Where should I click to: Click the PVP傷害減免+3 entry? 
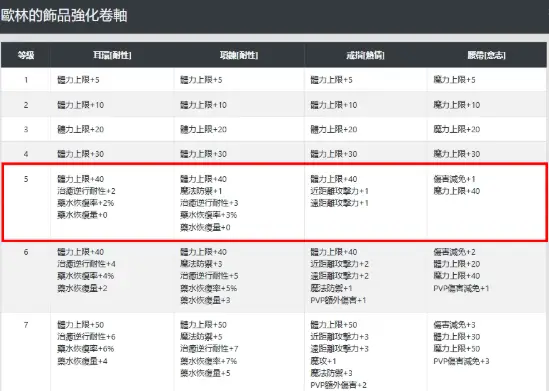click(461, 361)
